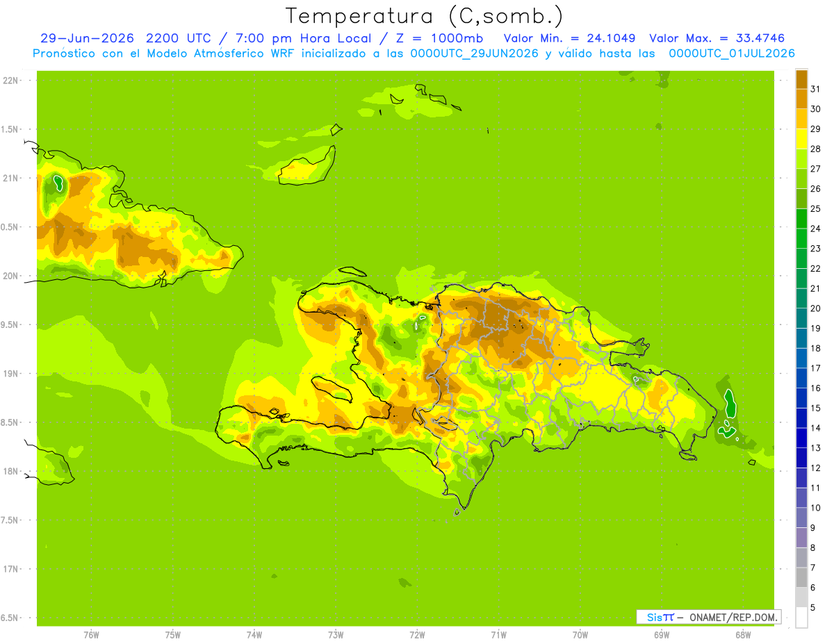The height and width of the screenshot is (644, 834).
Task: Click the legend value '18'
Action: tap(815, 348)
